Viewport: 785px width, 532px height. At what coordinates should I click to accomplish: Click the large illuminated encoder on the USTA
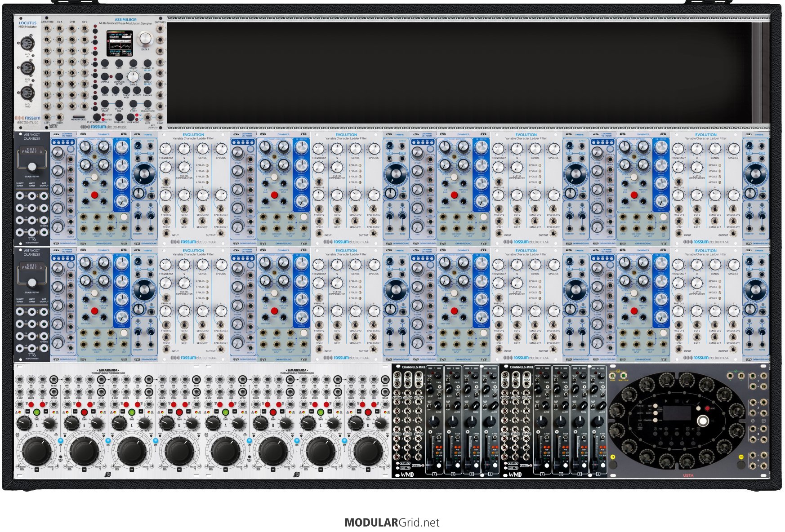point(703,421)
